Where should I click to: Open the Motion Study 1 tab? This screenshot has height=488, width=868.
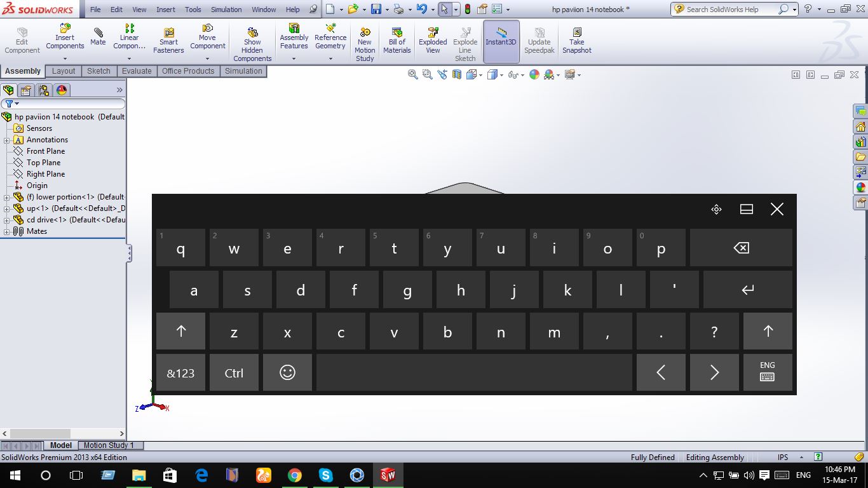109,445
